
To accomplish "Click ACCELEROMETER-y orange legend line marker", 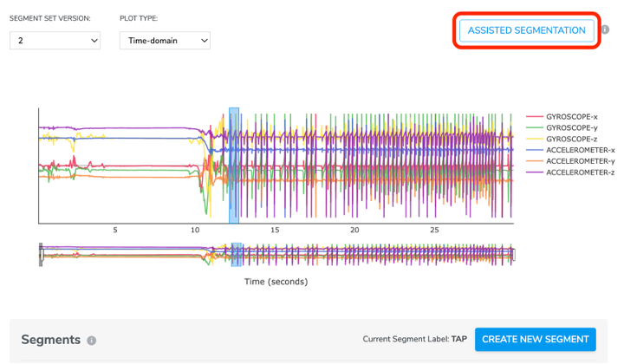I will point(536,161).
